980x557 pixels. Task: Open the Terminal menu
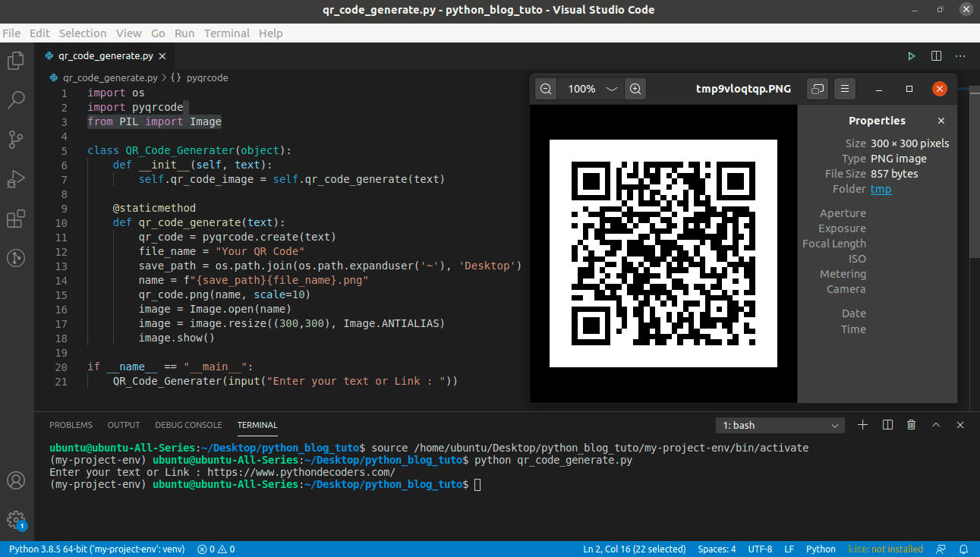point(227,33)
